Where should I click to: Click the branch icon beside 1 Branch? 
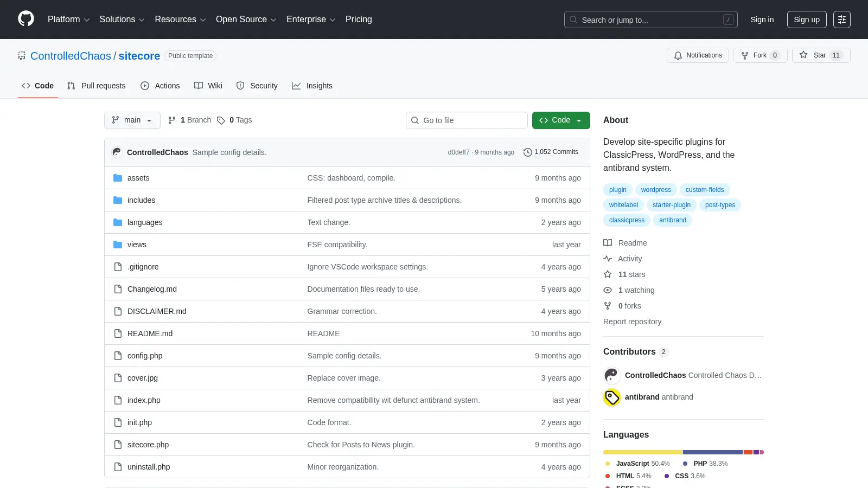[x=172, y=120]
